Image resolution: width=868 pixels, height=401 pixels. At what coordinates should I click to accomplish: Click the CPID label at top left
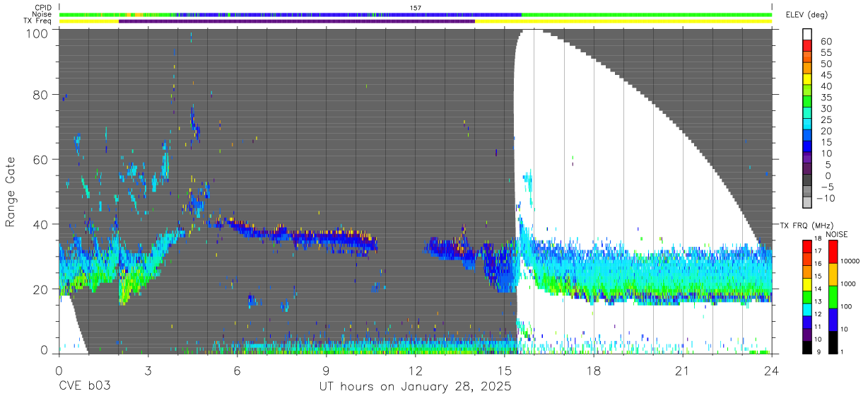coord(44,8)
